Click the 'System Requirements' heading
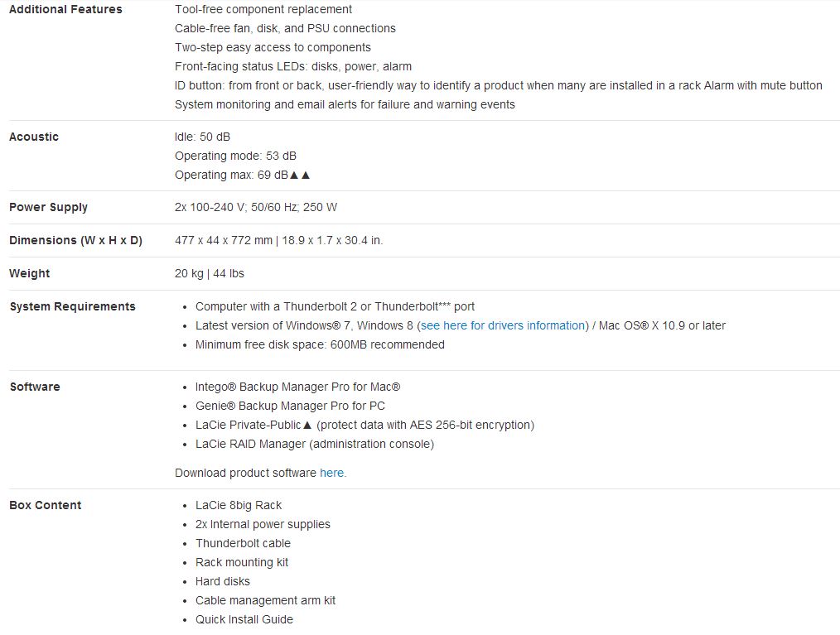This screenshot has width=840, height=635. pos(72,306)
